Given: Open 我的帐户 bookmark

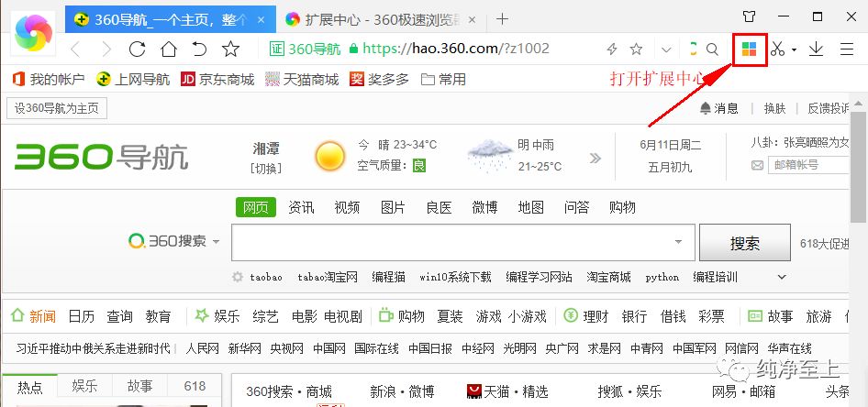Looking at the screenshot, I should tap(48, 80).
